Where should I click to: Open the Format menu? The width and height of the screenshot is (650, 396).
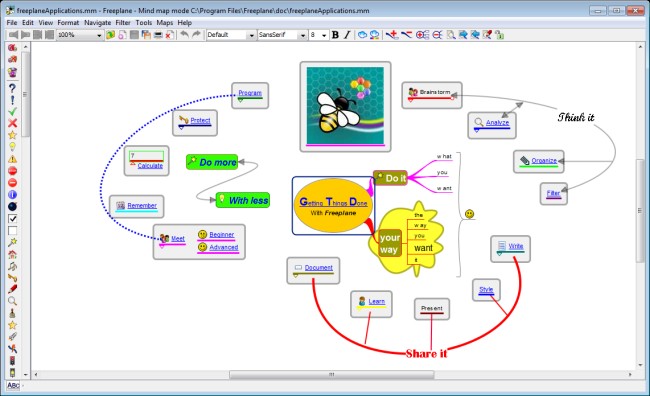68,23
